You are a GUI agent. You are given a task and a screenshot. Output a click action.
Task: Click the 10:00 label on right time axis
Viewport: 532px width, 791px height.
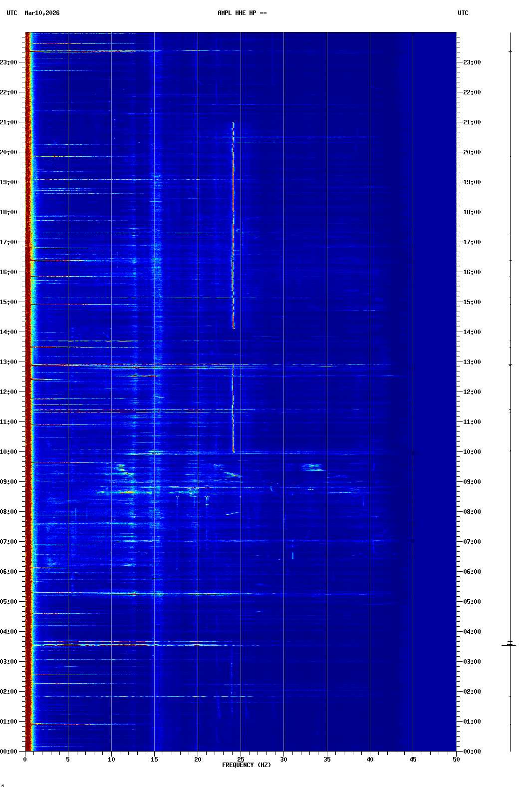(x=472, y=452)
